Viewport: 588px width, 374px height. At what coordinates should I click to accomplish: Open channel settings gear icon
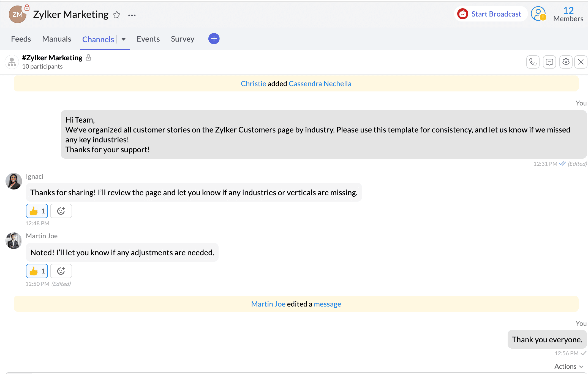click(x=566, y=62)
